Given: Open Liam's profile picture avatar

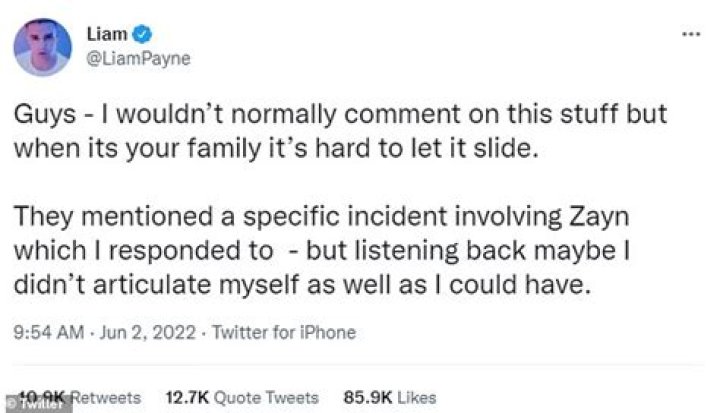Looking at the screenshot, I should pyautogui.click(x=42, y=46).
